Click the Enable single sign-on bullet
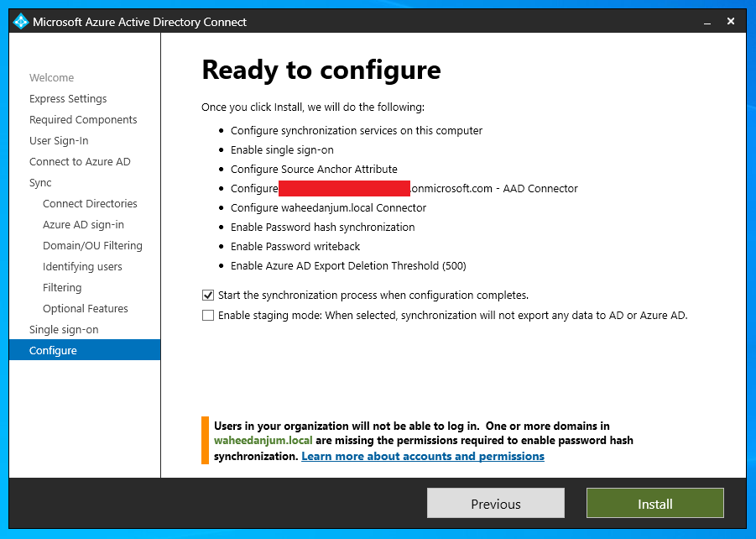This screenshot has height=539, width=756. (282, 150)
